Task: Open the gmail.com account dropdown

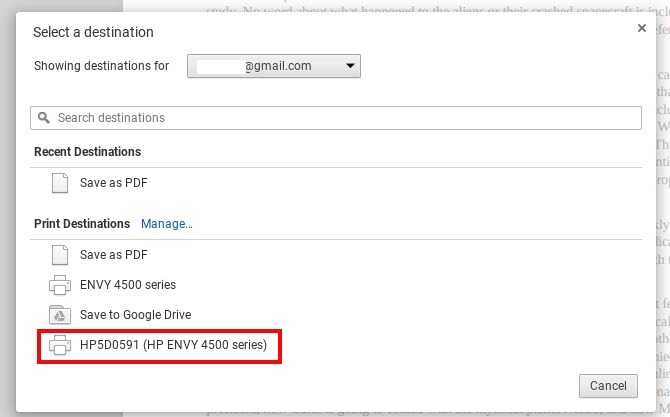Action: [274, 66]
